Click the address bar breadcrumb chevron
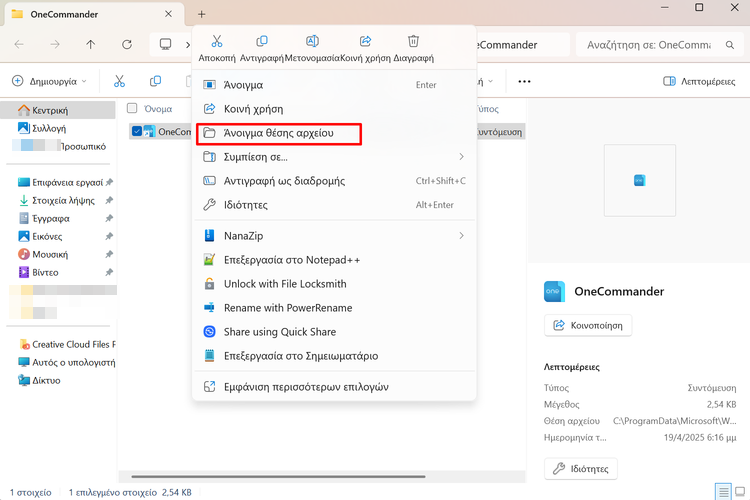Screen dimensions: 750x500 [x=188, y=44]
